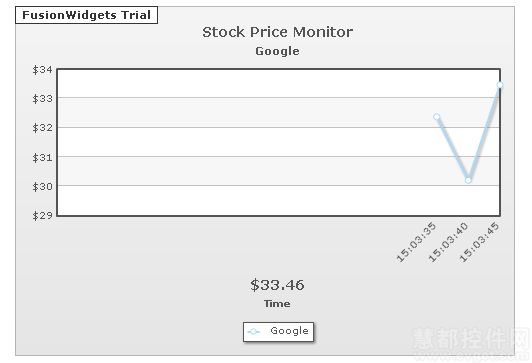Select the 15:03:45 highest data point

click(x=499, y=85)
